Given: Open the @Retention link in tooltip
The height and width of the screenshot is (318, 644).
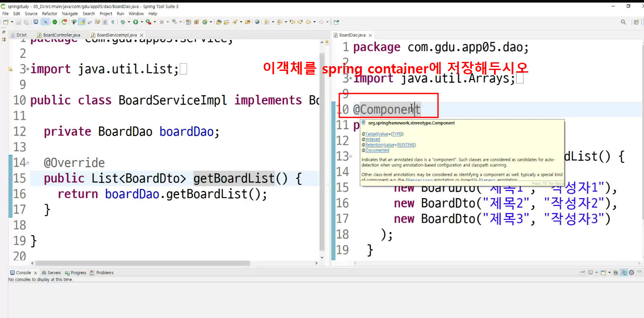Looking at the screenshot, I should 375,145.
